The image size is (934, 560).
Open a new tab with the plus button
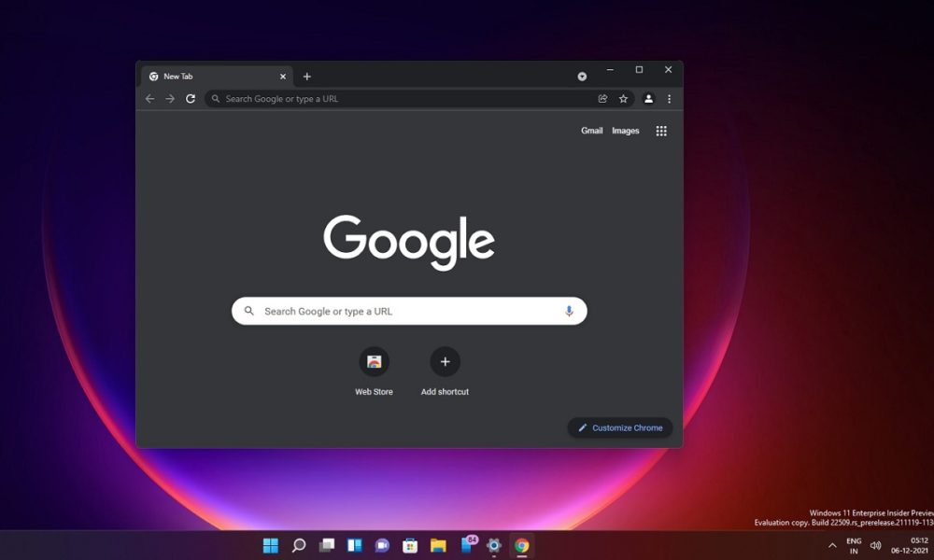(306, 76)
